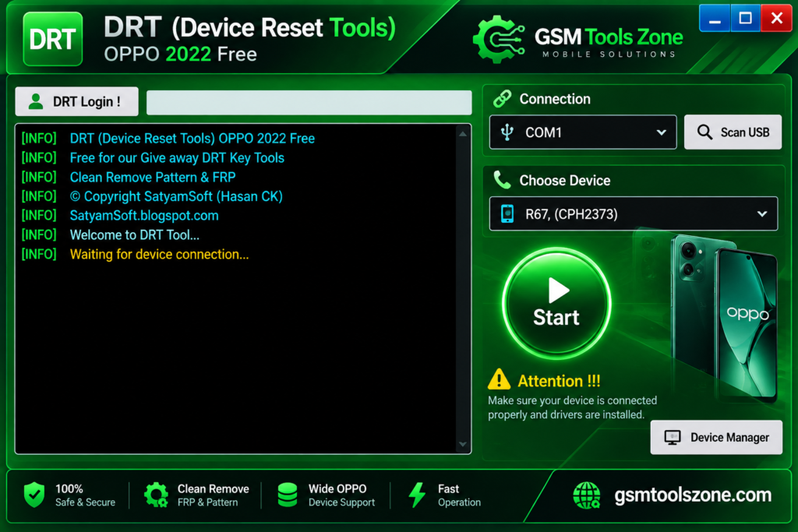Viewport: 798px width, 532px height.
Task: Select log line 'Welcome to DRT Tool...'
Action: click(x=134, y=235)
